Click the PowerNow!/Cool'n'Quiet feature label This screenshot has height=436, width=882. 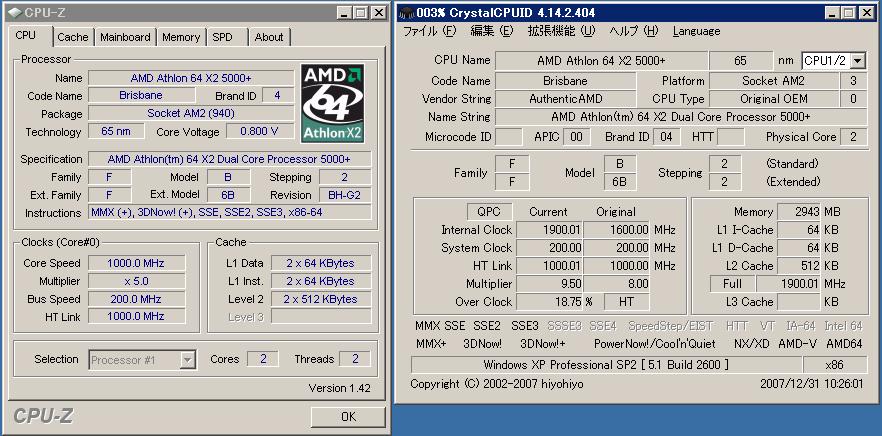tap(655, 343)
